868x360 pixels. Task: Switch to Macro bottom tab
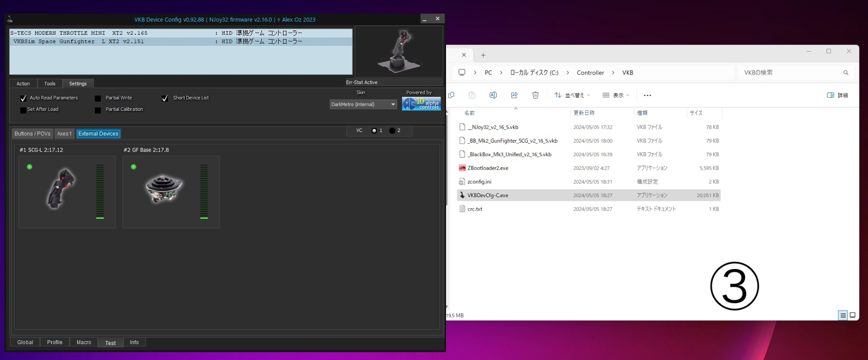click(x=84, y=342)
